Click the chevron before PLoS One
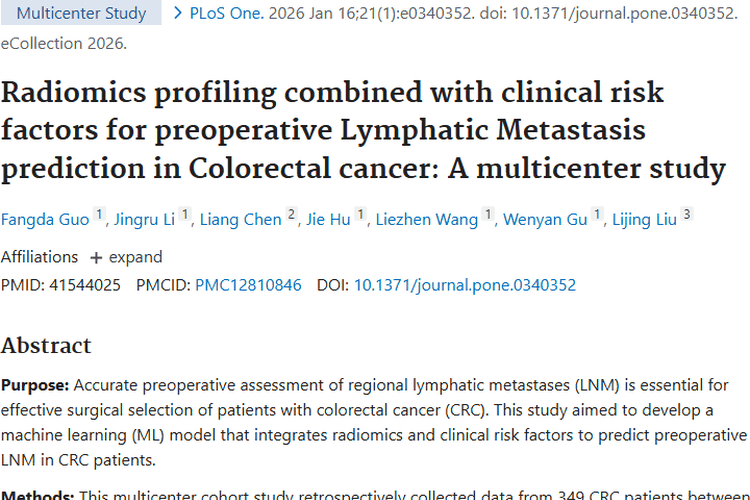Screen dimensions: 750x500 (x=178, y=14)
